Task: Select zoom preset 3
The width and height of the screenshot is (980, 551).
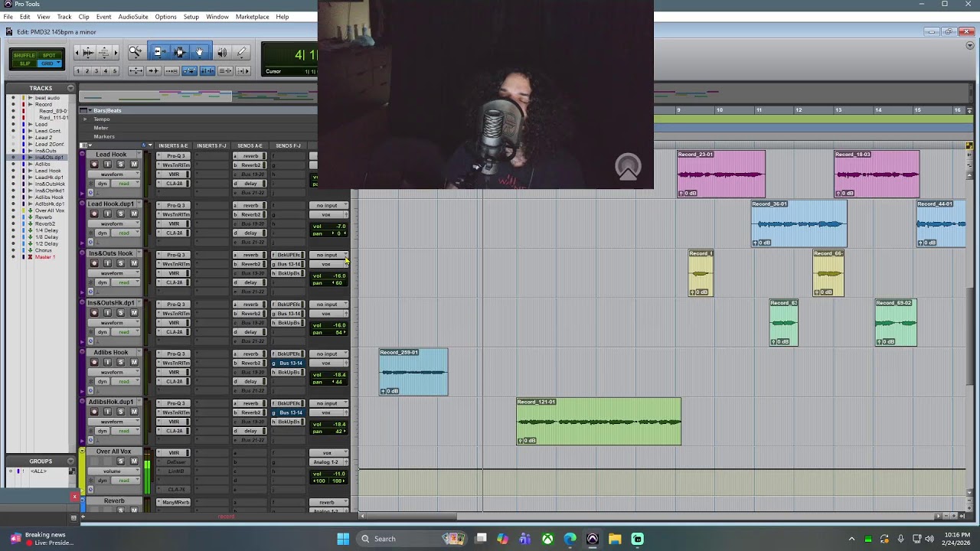Action: (96, 71)
